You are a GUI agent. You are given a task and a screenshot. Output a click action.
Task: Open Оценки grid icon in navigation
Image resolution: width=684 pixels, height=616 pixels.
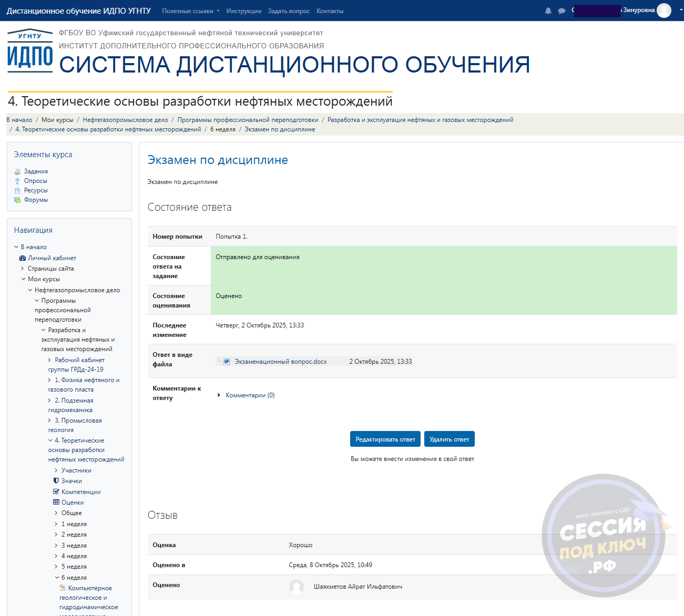click(x=56, y=502)
